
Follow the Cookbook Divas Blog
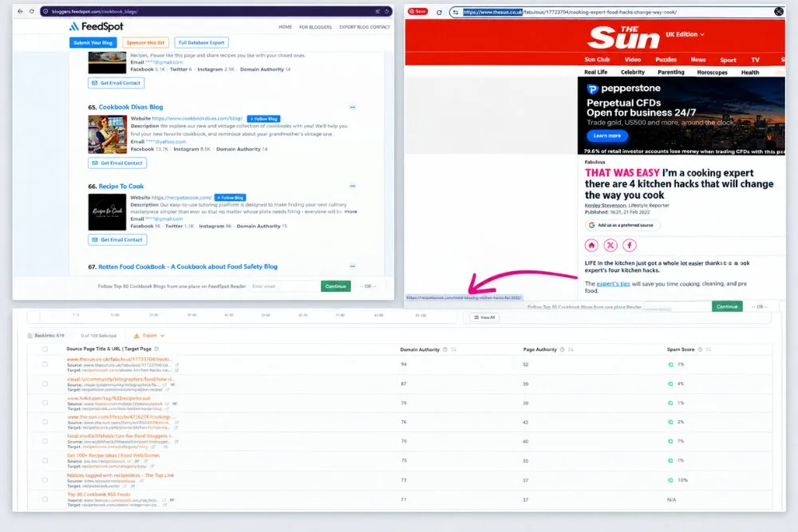(263, 119)
